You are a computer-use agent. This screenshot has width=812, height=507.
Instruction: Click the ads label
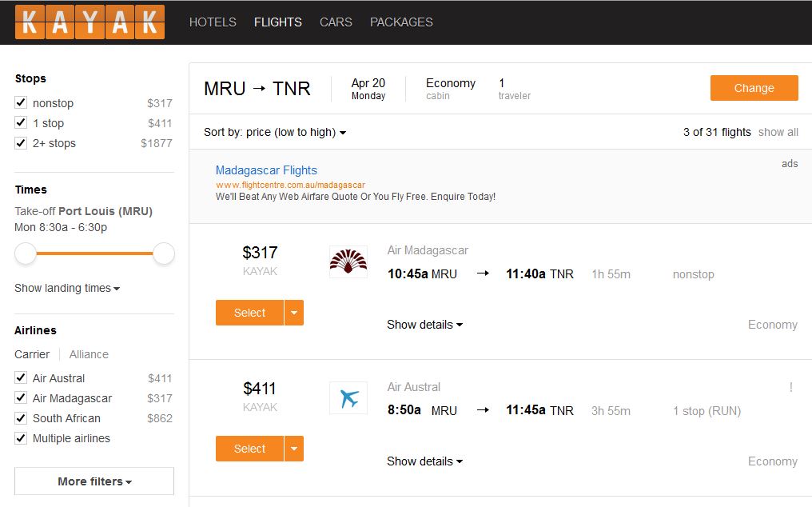tap(790, 164)
